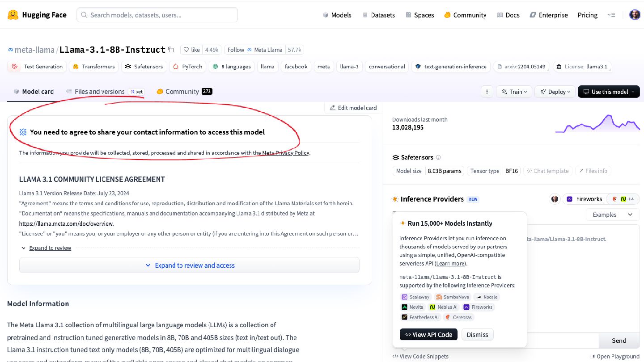Open the Train dropdown

(x=514, y=92)
